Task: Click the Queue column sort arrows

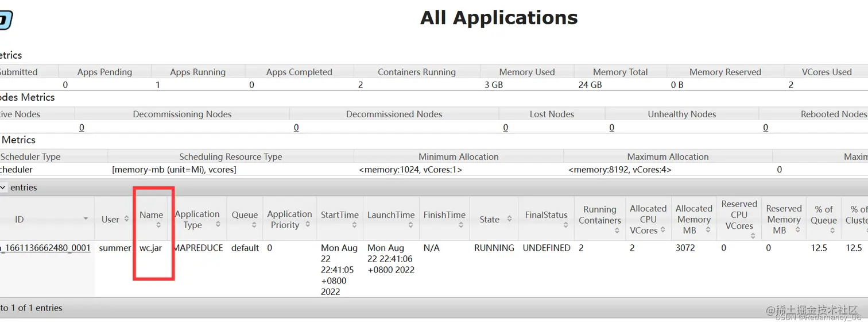Action: 254,225
